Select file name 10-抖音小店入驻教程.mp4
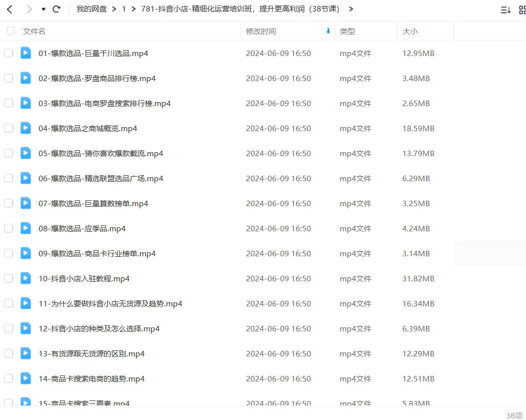This screenshot has width=526, height=420. (x=84, y=278)
